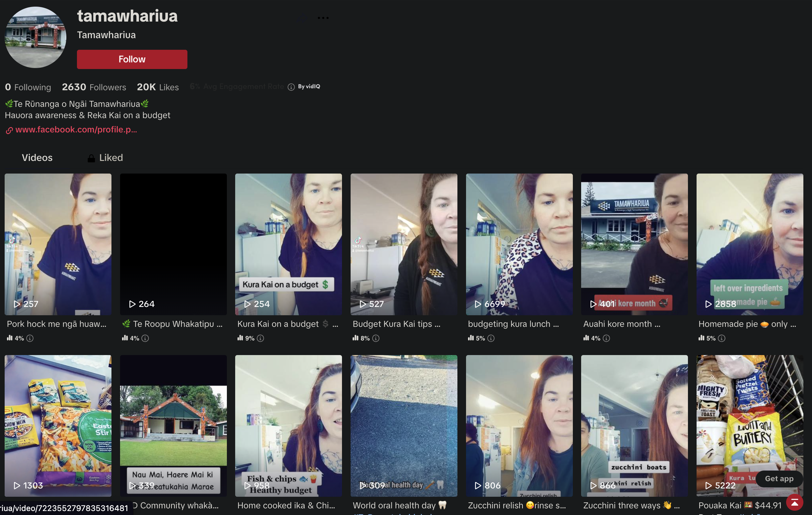Play the Pouaka Kai $44.91 video
812x515 pixels.
coord(749,425)
